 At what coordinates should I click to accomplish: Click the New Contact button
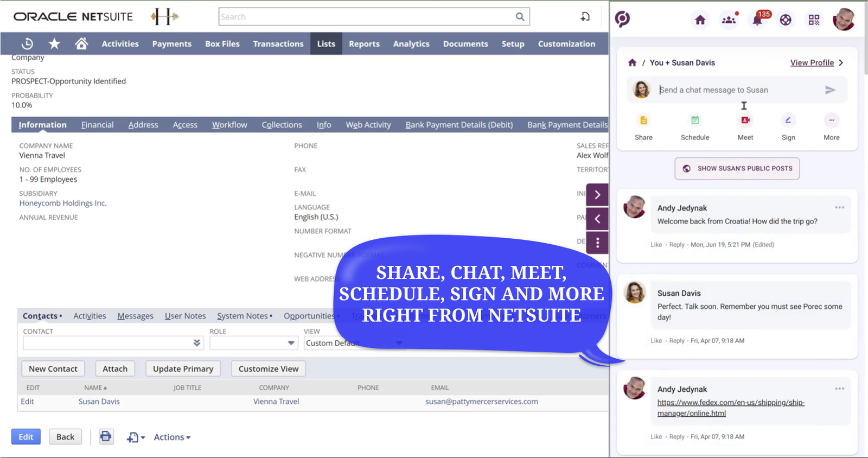(53, 368)
